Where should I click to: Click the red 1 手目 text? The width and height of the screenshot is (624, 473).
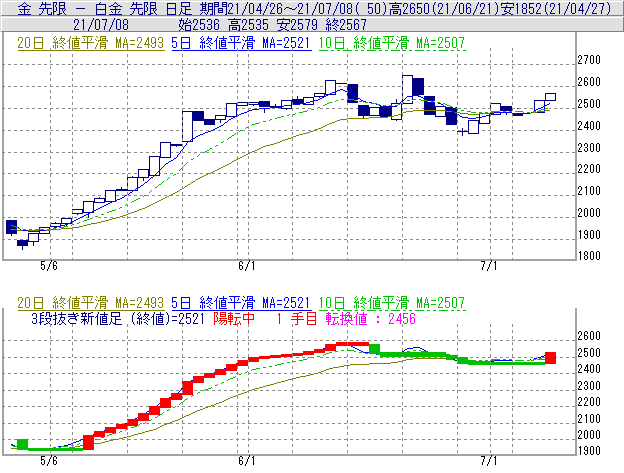[x=296, y=319]
